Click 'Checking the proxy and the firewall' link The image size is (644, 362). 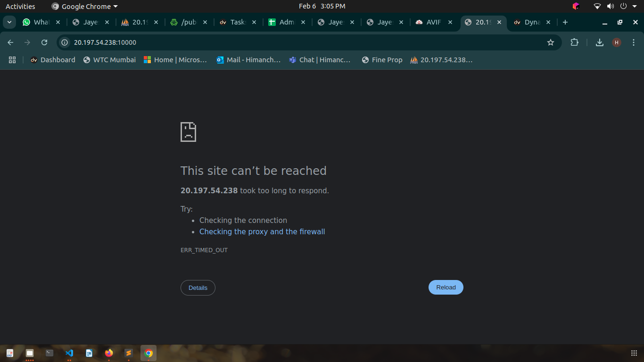[x=262, y=231]
